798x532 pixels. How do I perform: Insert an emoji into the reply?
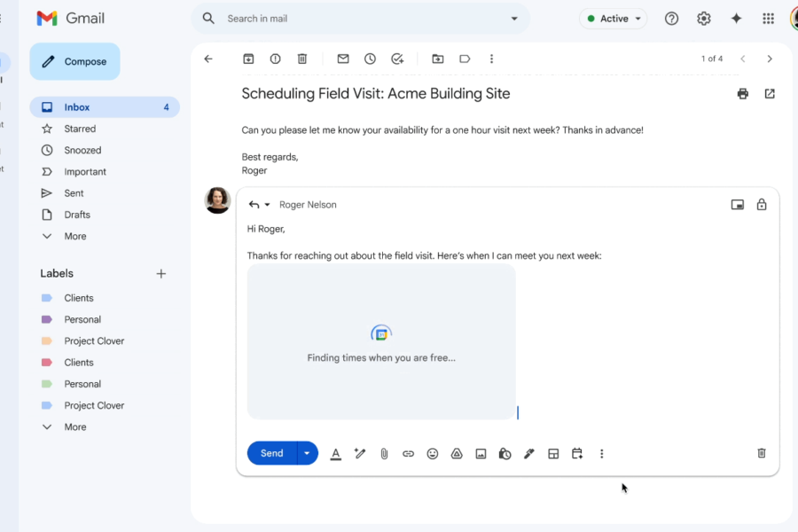click(x=433, y=453)
